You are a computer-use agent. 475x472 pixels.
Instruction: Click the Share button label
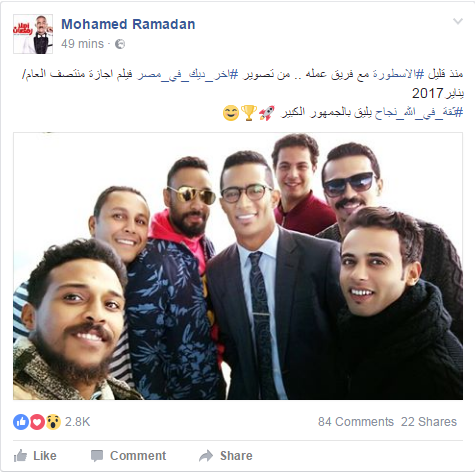point(236,456)
